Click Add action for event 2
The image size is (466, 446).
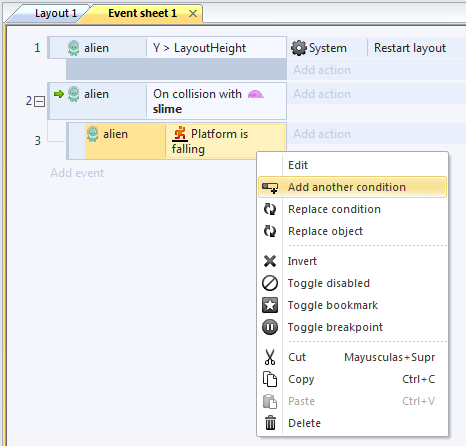[x=322, y=94]
